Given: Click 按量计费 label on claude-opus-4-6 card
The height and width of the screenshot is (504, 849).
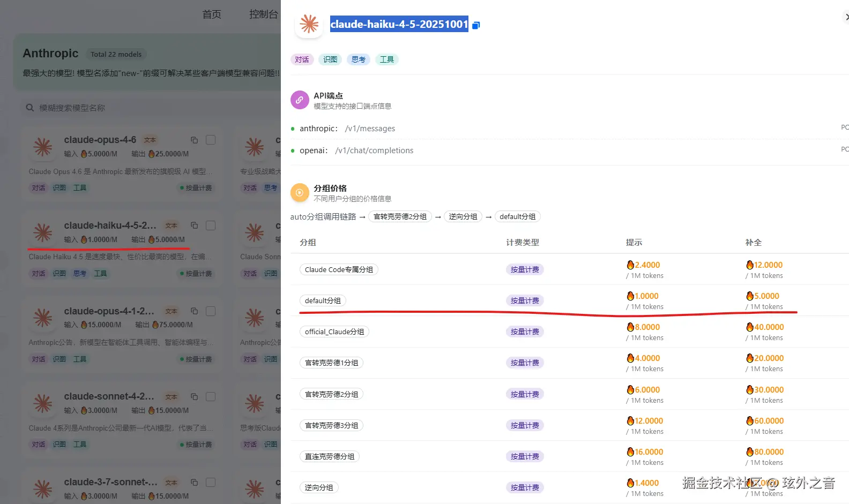Looking at the screenshot, I should (x=196, y=188).
